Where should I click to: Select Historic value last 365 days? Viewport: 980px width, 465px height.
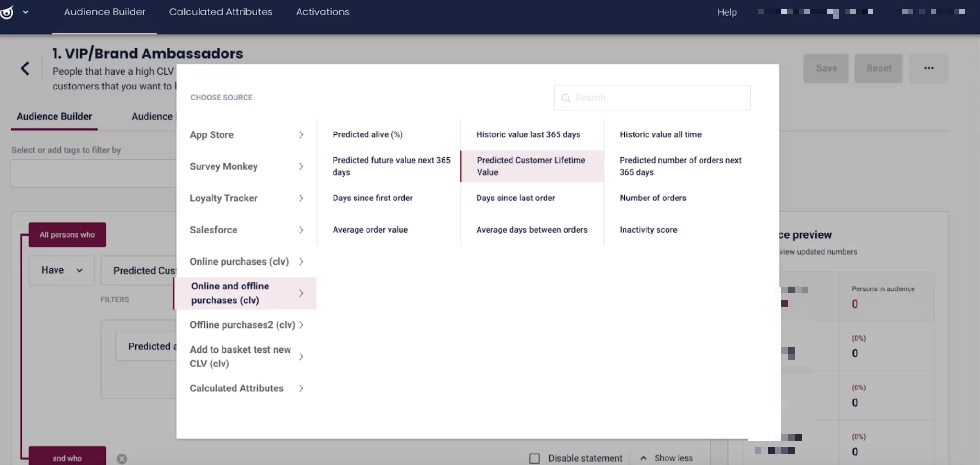coord(528,134)
